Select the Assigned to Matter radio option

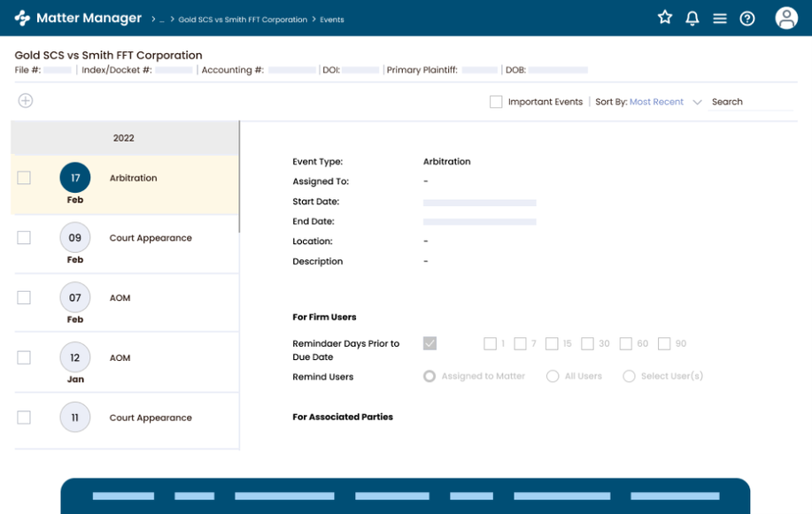tap(429, 376)
